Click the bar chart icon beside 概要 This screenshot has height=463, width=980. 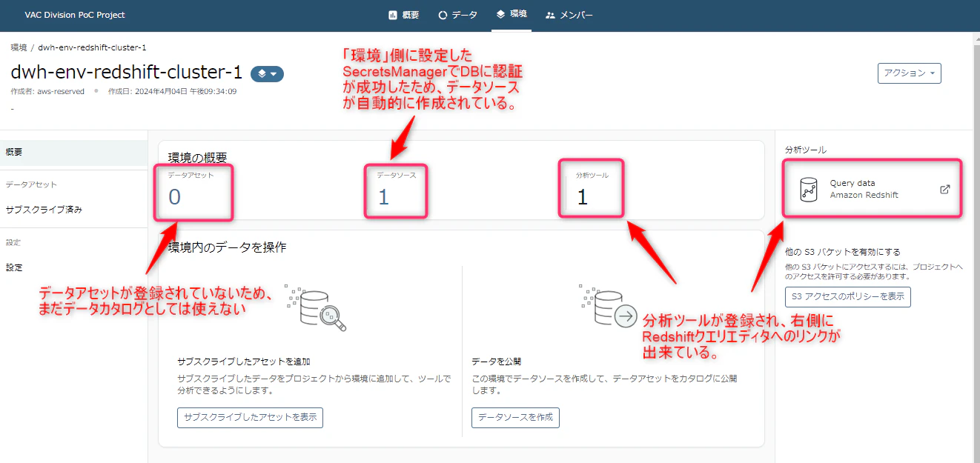coord(393,15)
